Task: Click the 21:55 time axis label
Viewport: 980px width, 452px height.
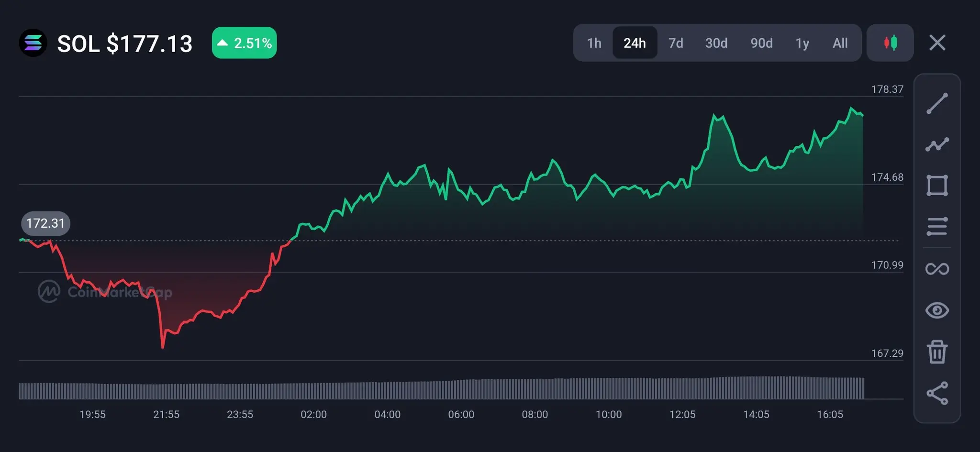Action: pos(166,415)
